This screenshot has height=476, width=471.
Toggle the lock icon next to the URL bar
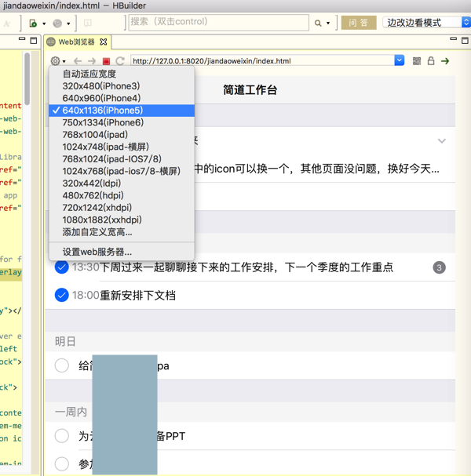[431, 60]
